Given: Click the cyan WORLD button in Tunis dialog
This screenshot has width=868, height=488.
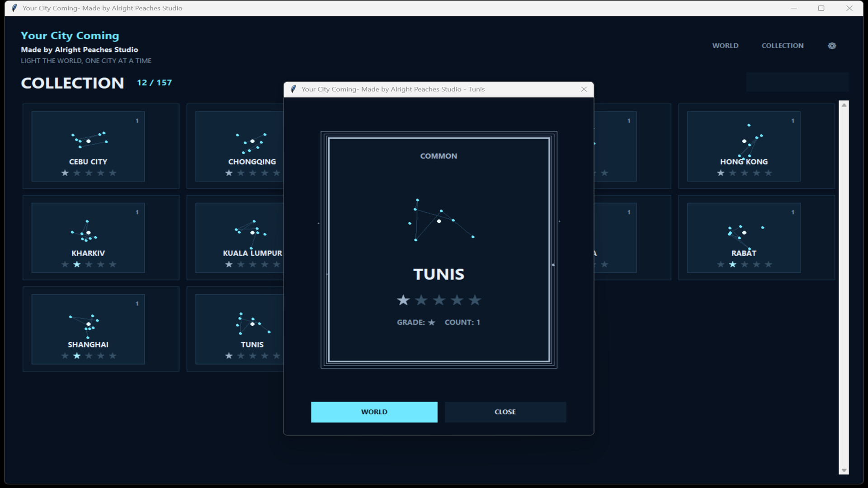Looking at the screenshot, I should [374, 412].
